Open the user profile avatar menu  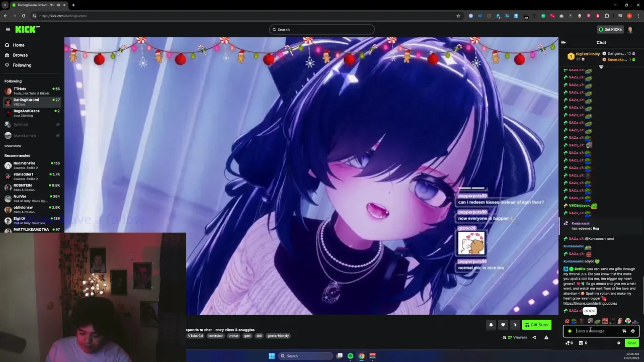coord(630,30)
